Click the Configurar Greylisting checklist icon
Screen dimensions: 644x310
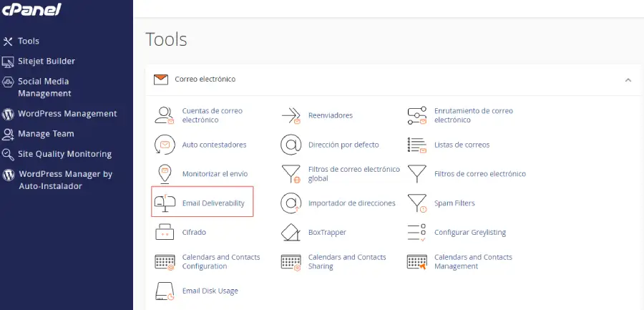click(x=417, y=232)
